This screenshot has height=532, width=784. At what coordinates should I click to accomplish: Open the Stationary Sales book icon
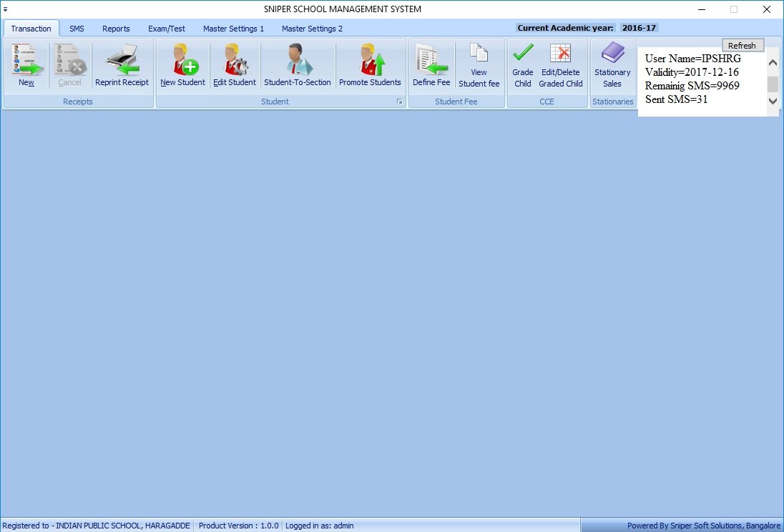click(612, 54)
